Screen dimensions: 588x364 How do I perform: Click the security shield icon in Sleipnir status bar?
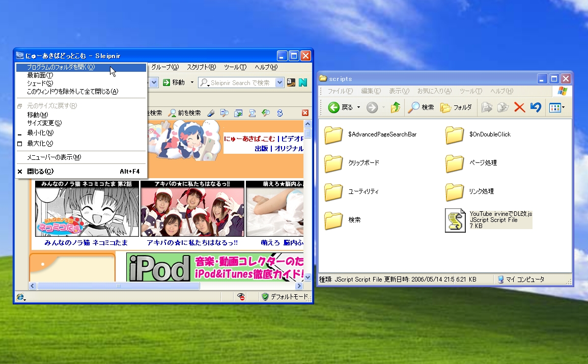tap(265, 297)
